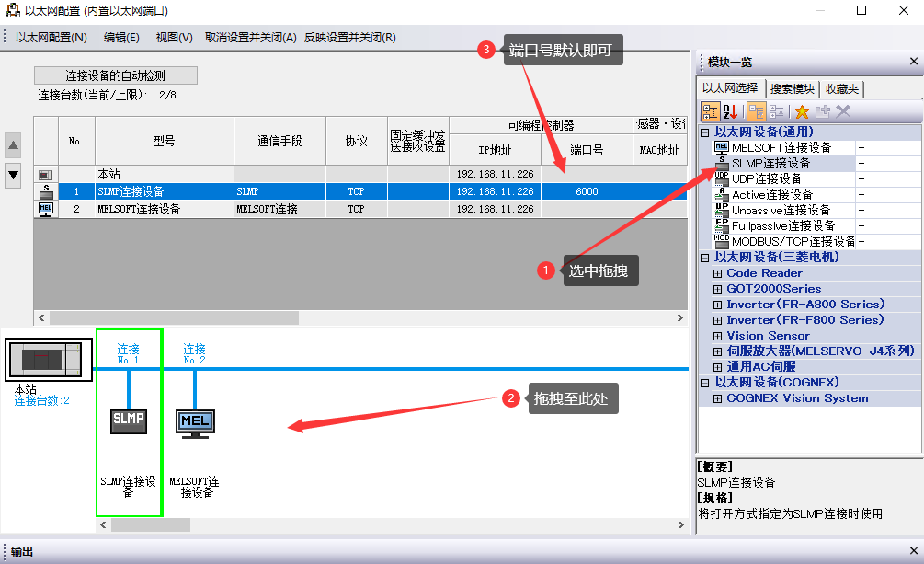Click row 2 型号 cell MELSOFT连接设备
Image resolution: width=924 pixels, height=564 pixels.
pos(165,209)
